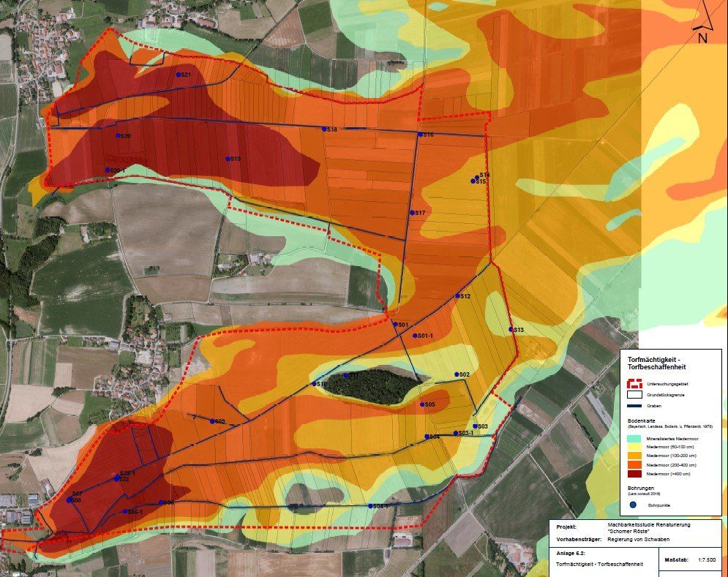Viewport: 728px width, 577px height.
Task: Select borehole marker S16
Action: (420, 134)
